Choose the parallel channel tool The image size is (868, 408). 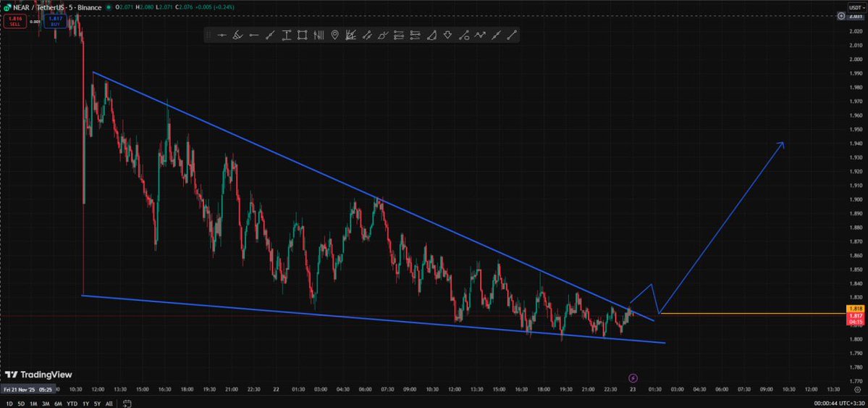tap(366, 36)
